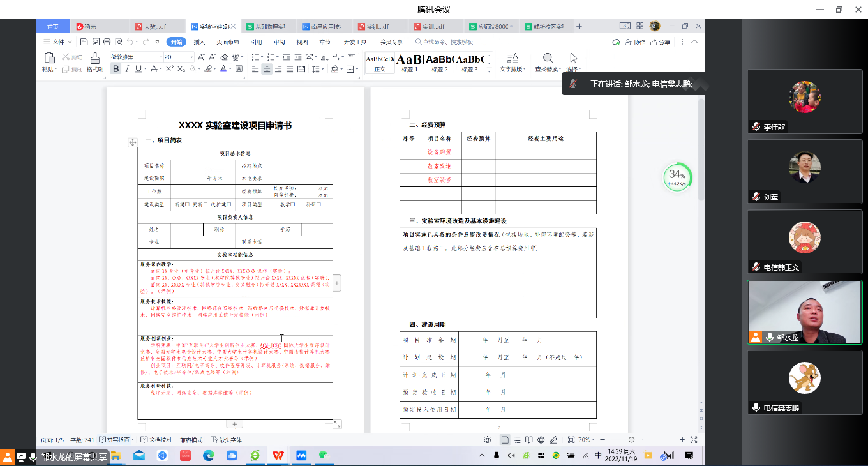This screenshot has width=868, height=466.
Task: Click the increase font size icon
Action: [x=202, y=57]
